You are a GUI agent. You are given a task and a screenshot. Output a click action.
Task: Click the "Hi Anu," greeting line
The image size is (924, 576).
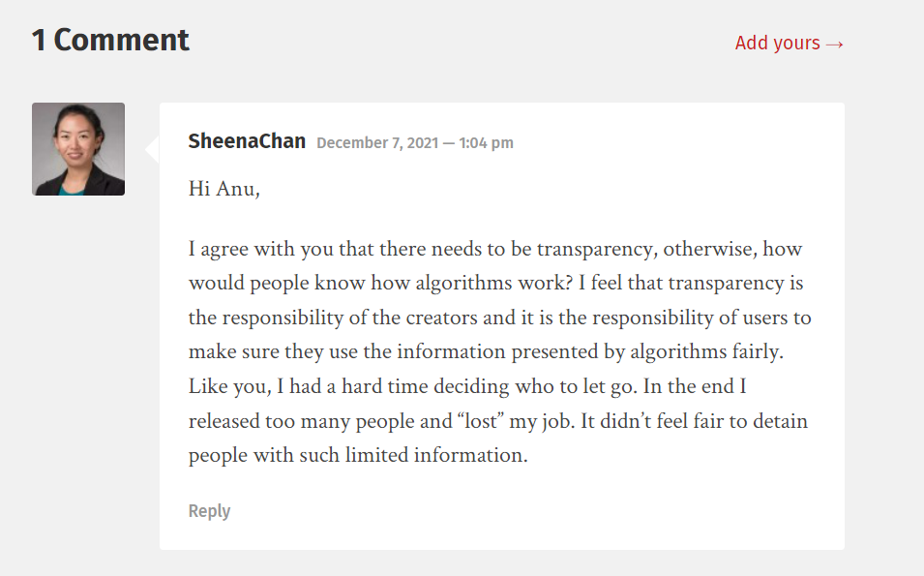coord(224,189)
